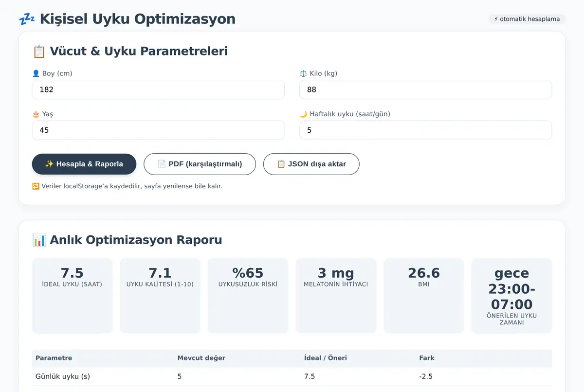
Task: Click the Günlük uyku (s) row label
Action: (x=63, y=376)
